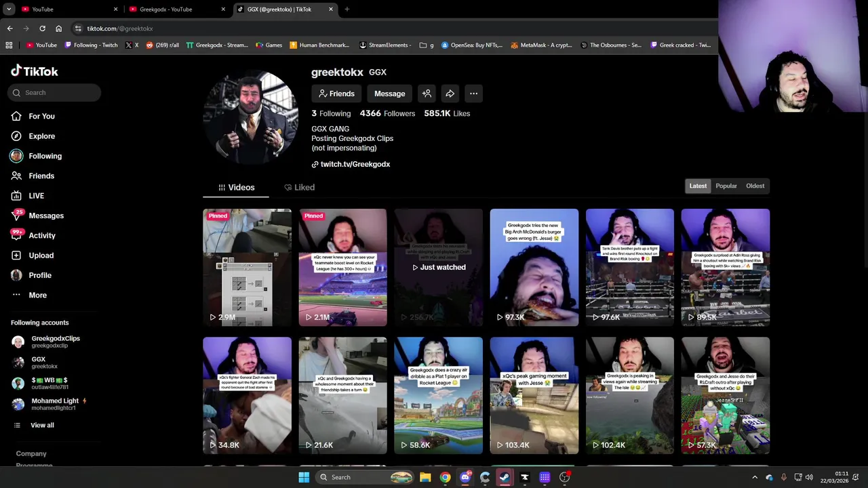Click the add-friend suggestions icon button
The width and height of the screenshot is (868, 488).
(x=427, y=94)
